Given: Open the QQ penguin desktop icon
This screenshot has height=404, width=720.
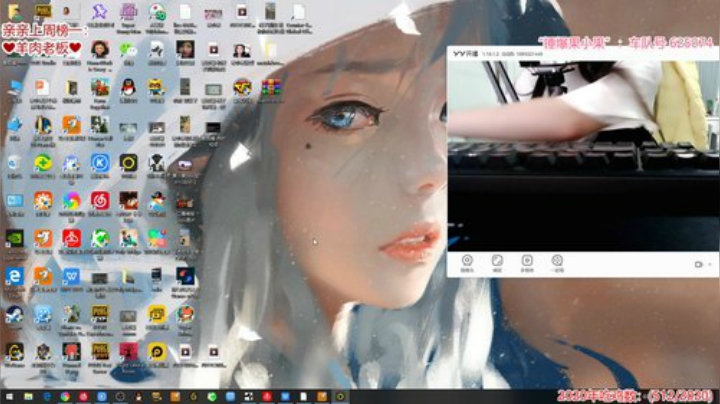Looking at the screenshot, I should pyautogui.click(x=128, y=87).
